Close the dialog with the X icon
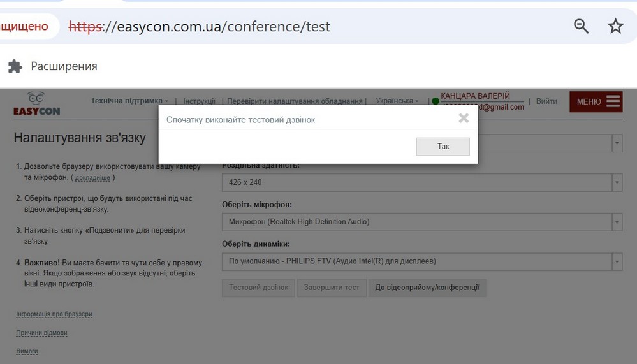Image resolution: width=637 pixels, height=364 pixels. coord(464,118)
